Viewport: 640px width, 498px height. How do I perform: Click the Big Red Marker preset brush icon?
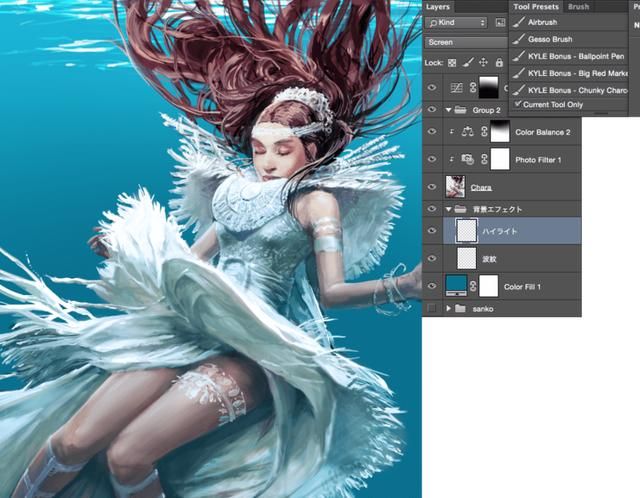click(x=519, y=73)
